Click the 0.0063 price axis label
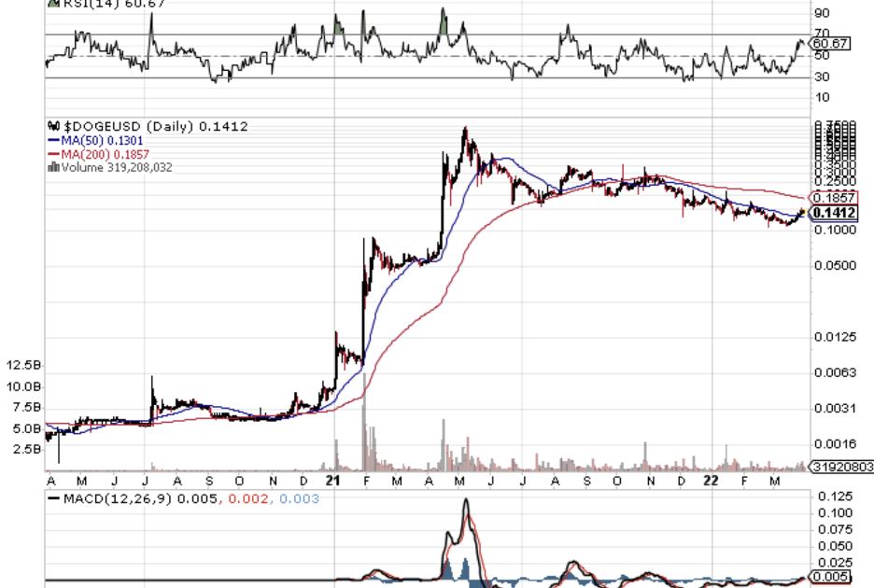 [x=835, y=372]
